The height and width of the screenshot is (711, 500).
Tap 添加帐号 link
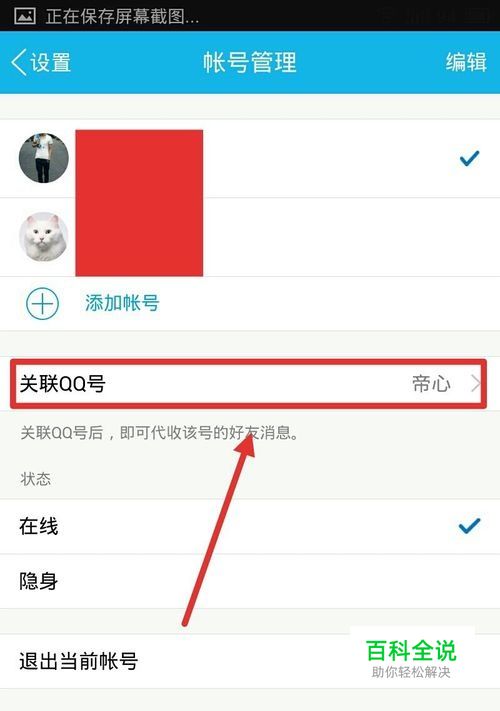point(122,303)
